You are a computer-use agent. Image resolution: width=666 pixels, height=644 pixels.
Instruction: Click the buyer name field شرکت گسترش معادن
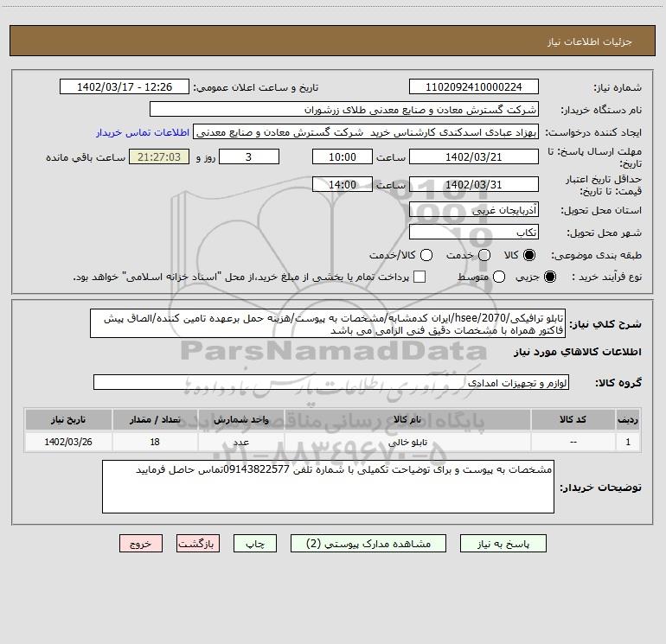[344, 110]
